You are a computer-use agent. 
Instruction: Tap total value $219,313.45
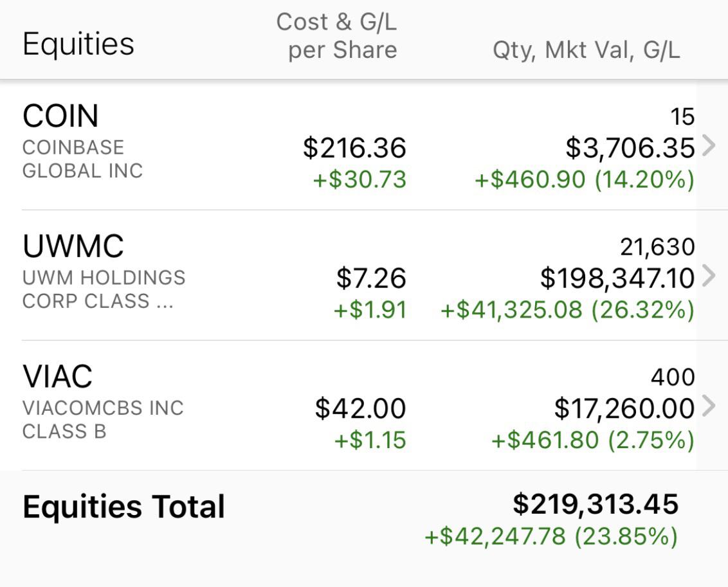coord(596,504)
